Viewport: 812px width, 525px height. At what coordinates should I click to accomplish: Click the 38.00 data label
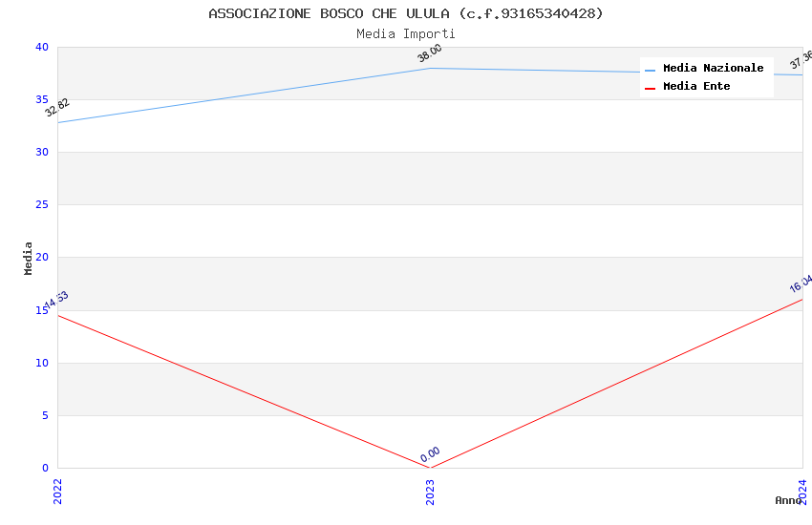click(430, 52)
